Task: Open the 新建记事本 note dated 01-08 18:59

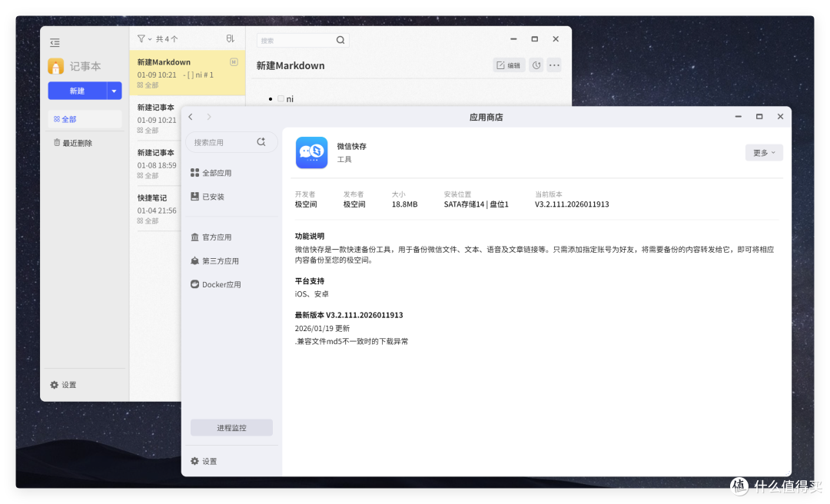Action: [x=157, y=164]
